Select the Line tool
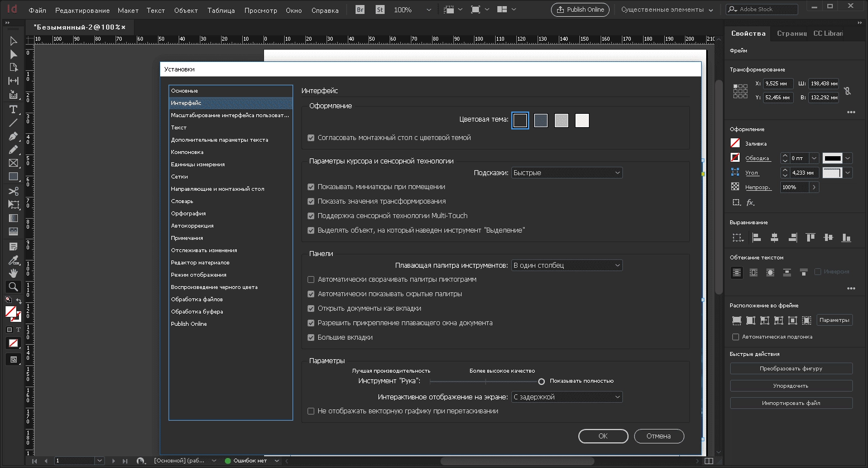Viewport: 868px width, 468px height. 13,123
